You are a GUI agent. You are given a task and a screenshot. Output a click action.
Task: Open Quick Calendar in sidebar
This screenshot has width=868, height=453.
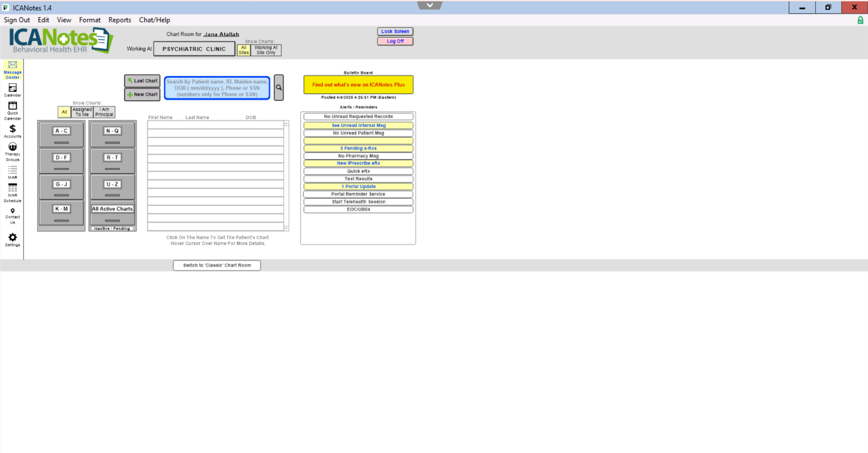(x=12, y=110)
